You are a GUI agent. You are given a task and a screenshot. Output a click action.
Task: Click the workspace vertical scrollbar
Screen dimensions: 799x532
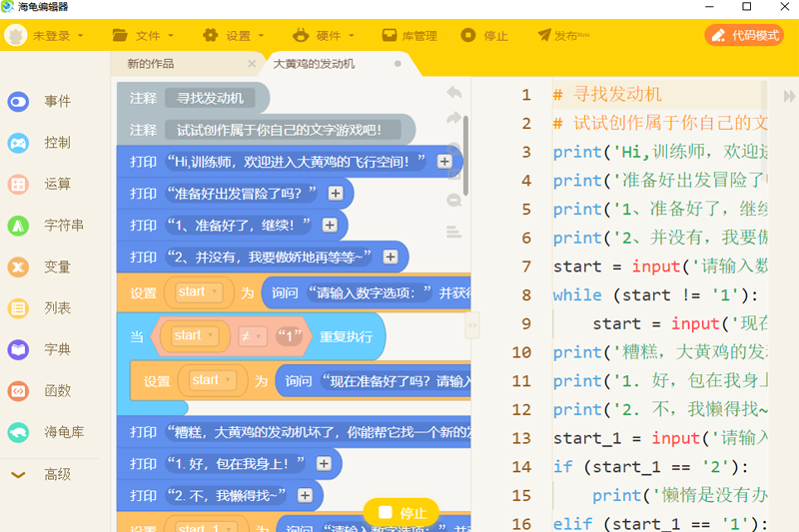tap(465, 156)
